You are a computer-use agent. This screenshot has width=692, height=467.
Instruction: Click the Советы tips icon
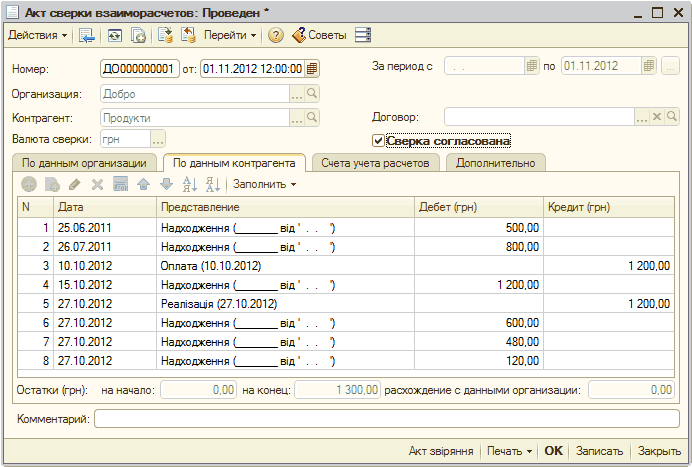(x=318, y=35)
